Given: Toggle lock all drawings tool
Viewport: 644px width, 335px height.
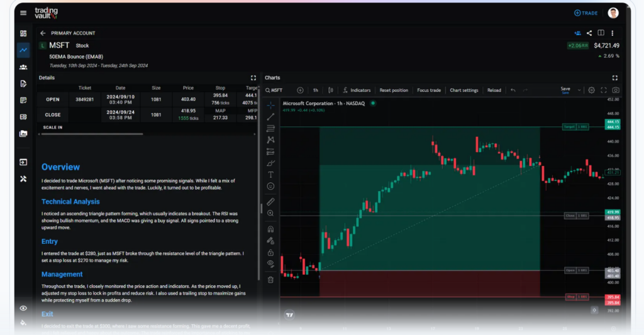Looking at the screenshot, I should 271,253.
